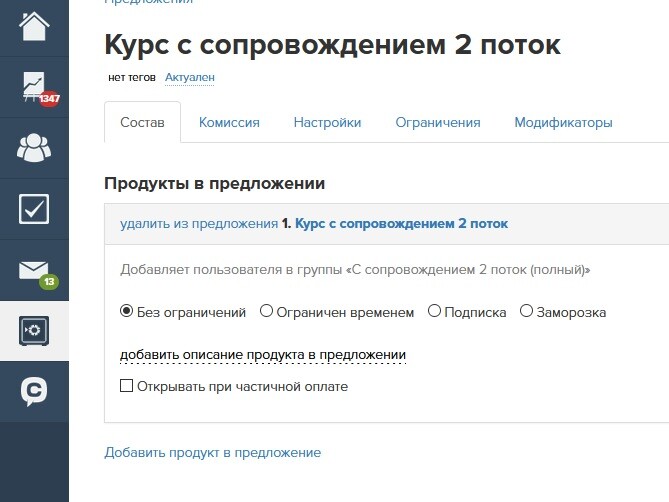This screenshot has height=502, width=669.
Task: Expand "добавить описание продукта в предложении"
Action: [262, 355]
